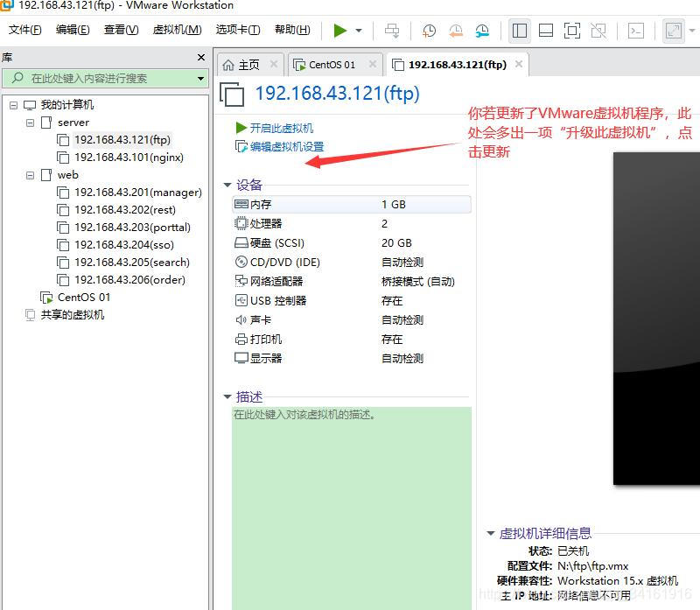The image size is (700, 610).
Task: Click the 网络适配器 network adapter icon
Action: (241, 281)
